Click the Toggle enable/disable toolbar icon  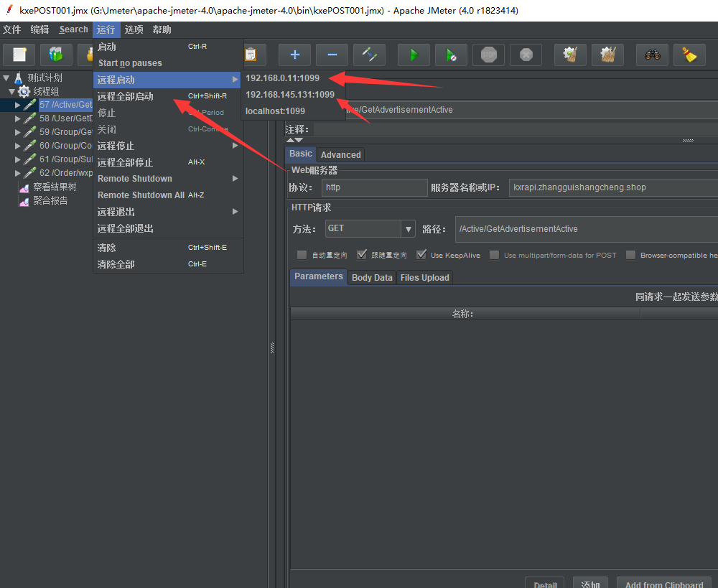coord(369,55)
